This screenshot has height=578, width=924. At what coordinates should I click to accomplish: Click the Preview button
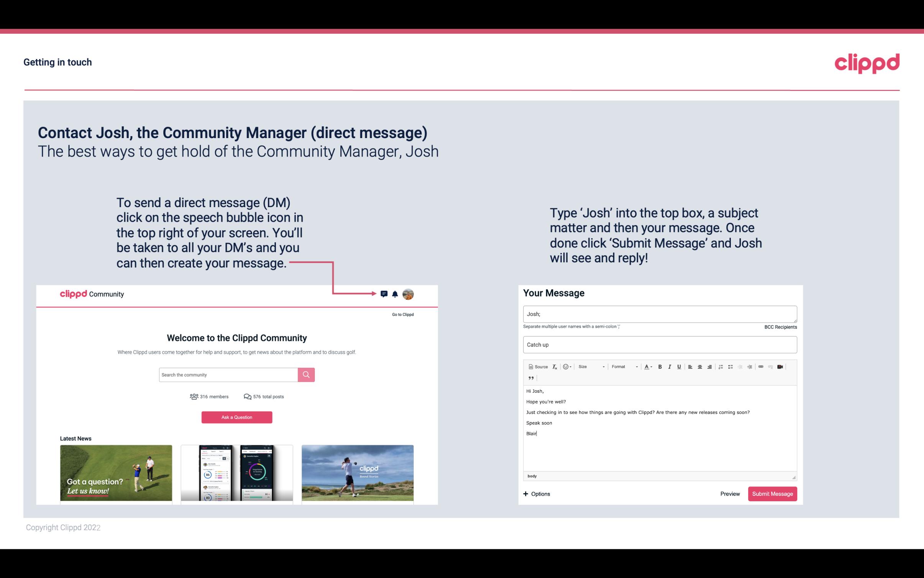tap(730, 494)
